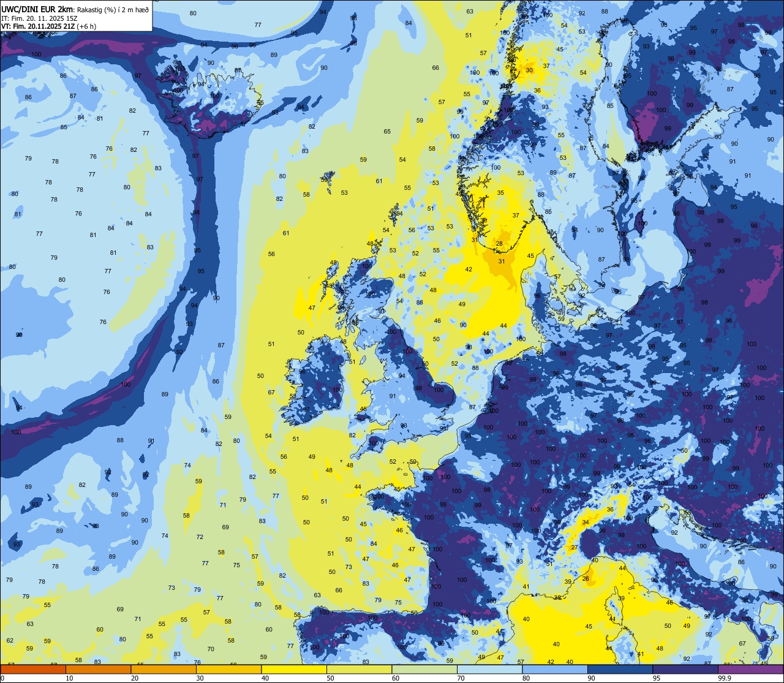The height and width of the screenshot is (683, 784).
Task: Click the 95–99.9 navy legend swatch
Action: pos(685,669)
